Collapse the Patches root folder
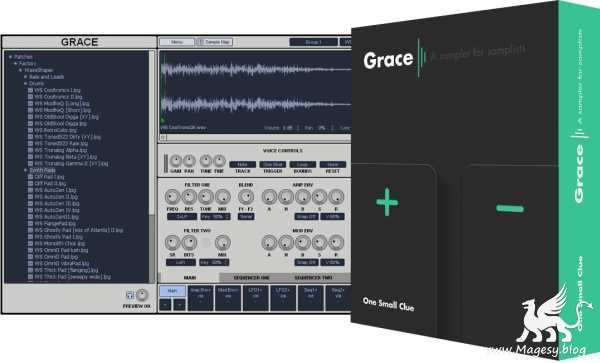The image size is (600, 363). [10, 57]
